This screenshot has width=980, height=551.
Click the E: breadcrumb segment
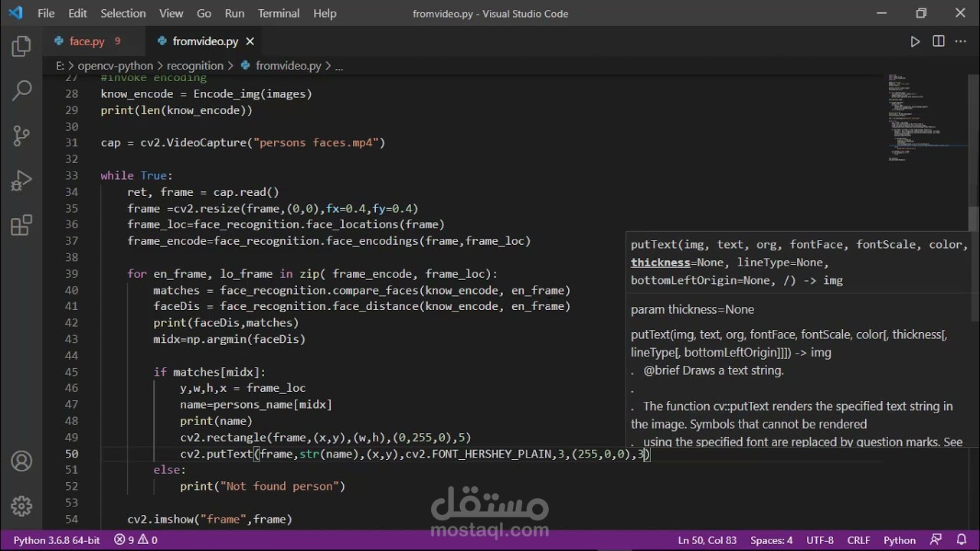[60, 66]
